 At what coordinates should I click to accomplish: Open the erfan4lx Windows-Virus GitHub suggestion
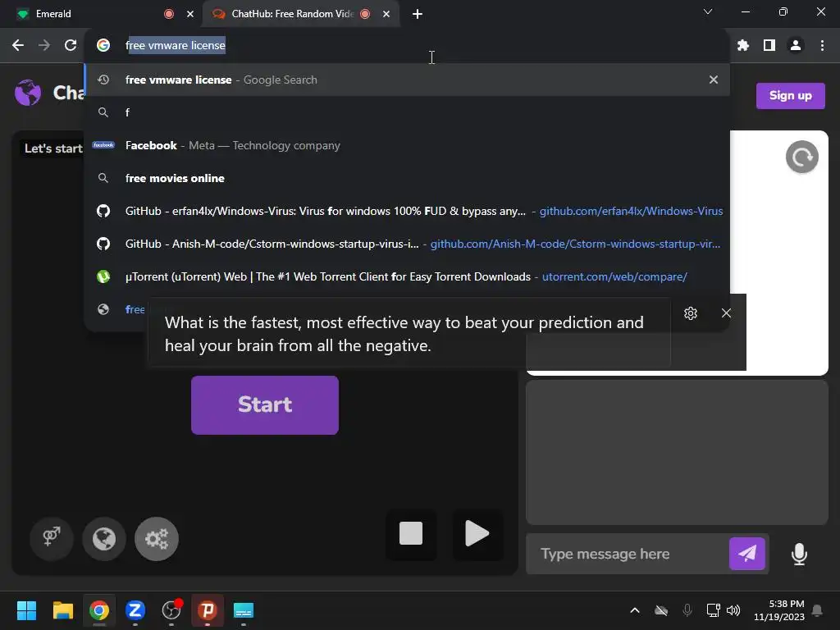(x=407, y=211)
